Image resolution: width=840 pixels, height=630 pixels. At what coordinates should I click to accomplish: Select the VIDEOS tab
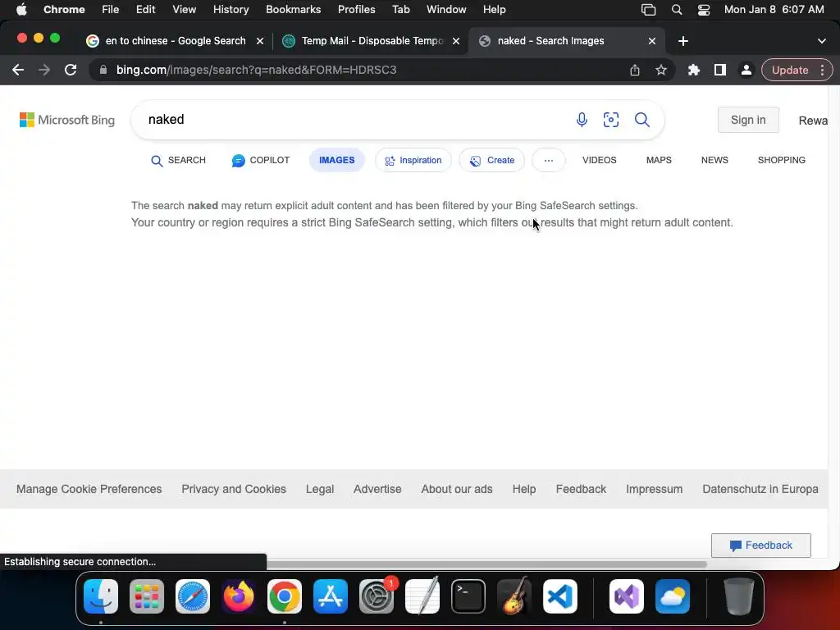(599, 160)
